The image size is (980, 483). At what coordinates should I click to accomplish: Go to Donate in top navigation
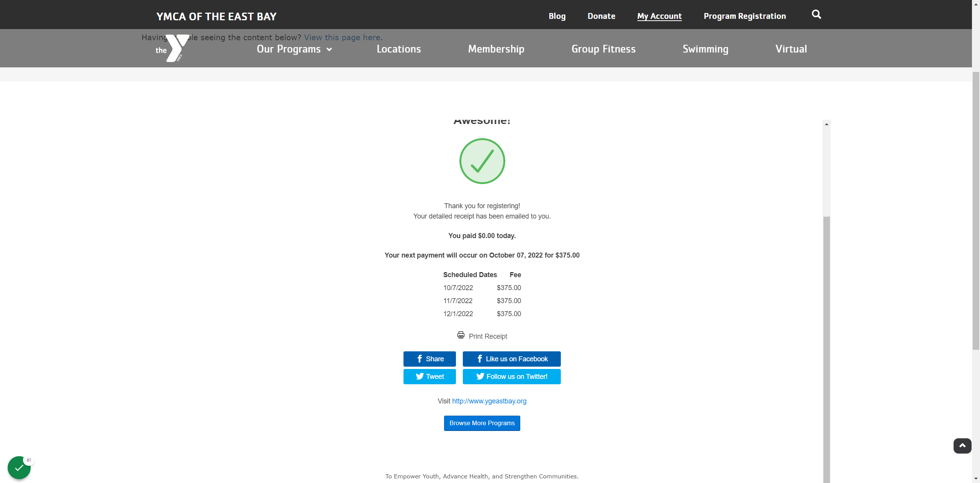pyautogui.click(x=601, y=16)
